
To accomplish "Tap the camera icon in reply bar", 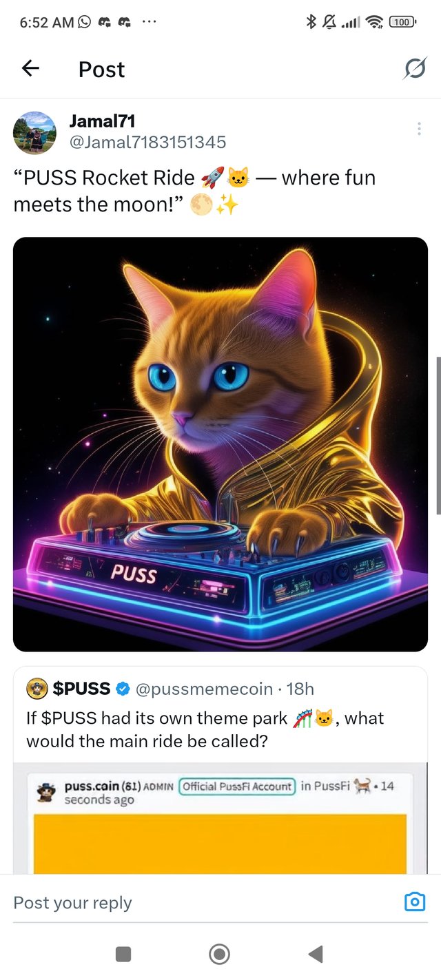I will [x=415, y=901].
